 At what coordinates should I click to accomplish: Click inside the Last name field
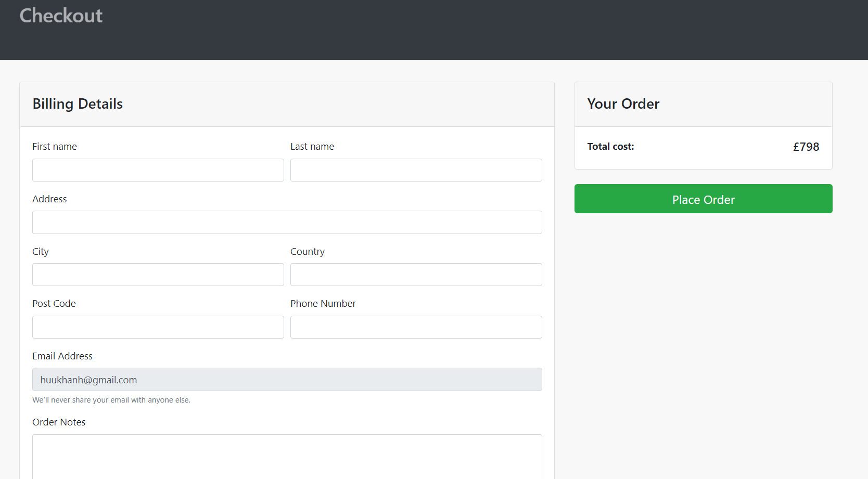pyautogui.click(x=416, y=170)
